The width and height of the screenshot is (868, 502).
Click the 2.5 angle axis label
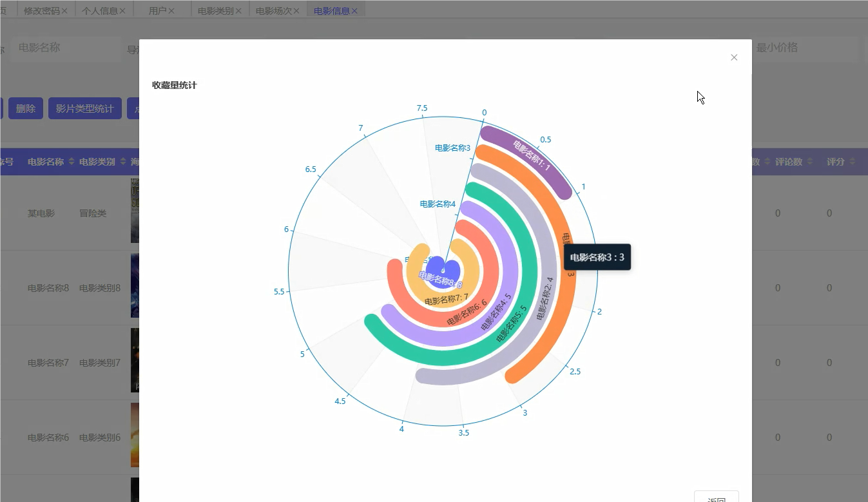(x=575, y=372)
